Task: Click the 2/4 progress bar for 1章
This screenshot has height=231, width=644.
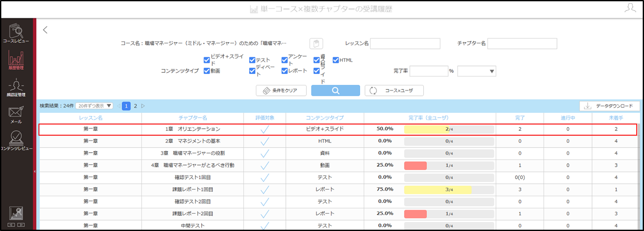Action: pos(449,129)
